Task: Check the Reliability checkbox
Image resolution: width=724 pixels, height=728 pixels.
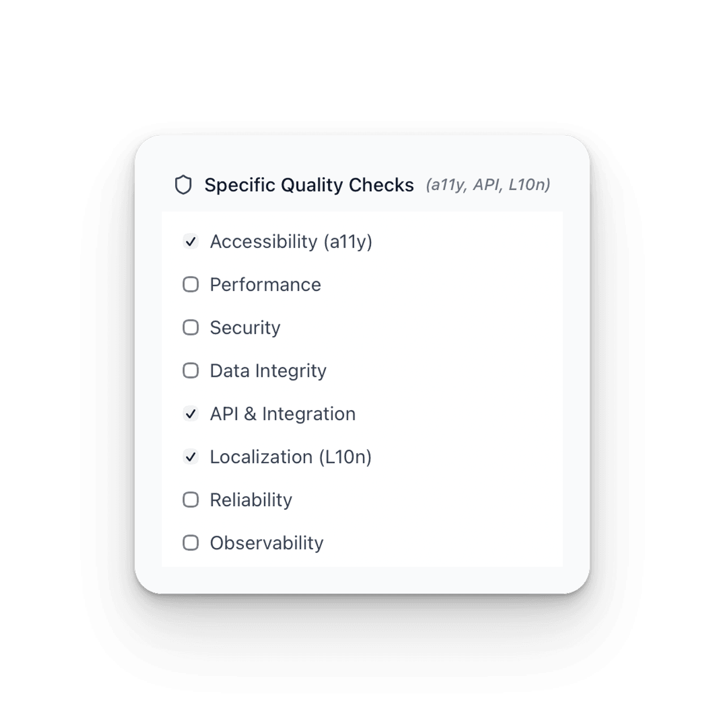Action: point(191,499)
